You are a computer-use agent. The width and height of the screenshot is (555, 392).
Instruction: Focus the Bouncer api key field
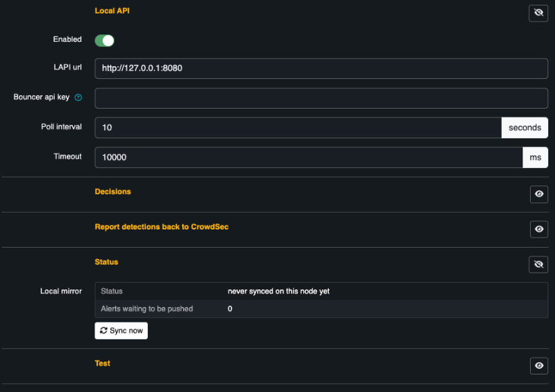pos(321,98)
